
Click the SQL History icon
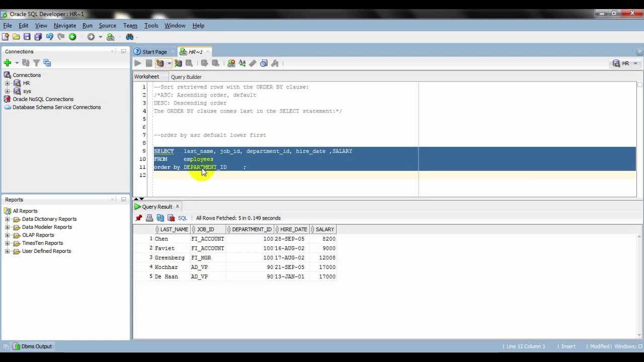click(264, 63)
